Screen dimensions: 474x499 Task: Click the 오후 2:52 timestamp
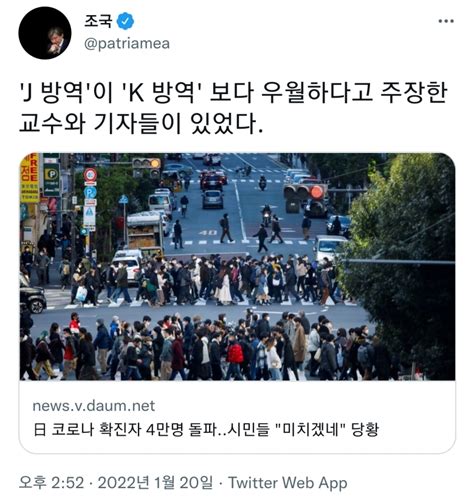[x=51, y=482]
